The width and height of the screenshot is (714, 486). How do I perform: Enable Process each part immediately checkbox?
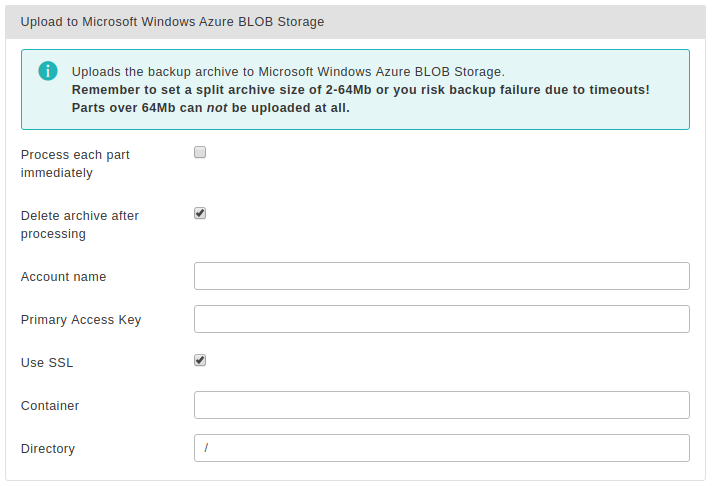tap(200, 152)
